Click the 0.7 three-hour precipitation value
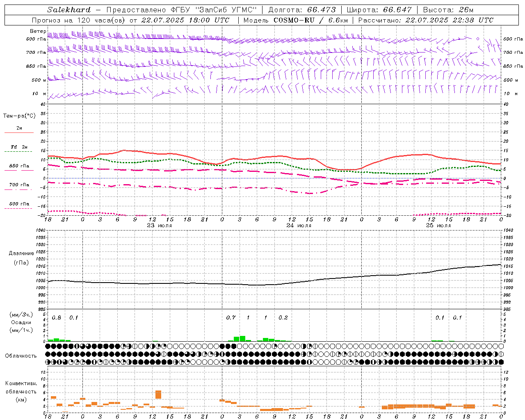Image resolution: width=525 pixels, height=420 pixels. pyautogui.click(x=231, y=318)
